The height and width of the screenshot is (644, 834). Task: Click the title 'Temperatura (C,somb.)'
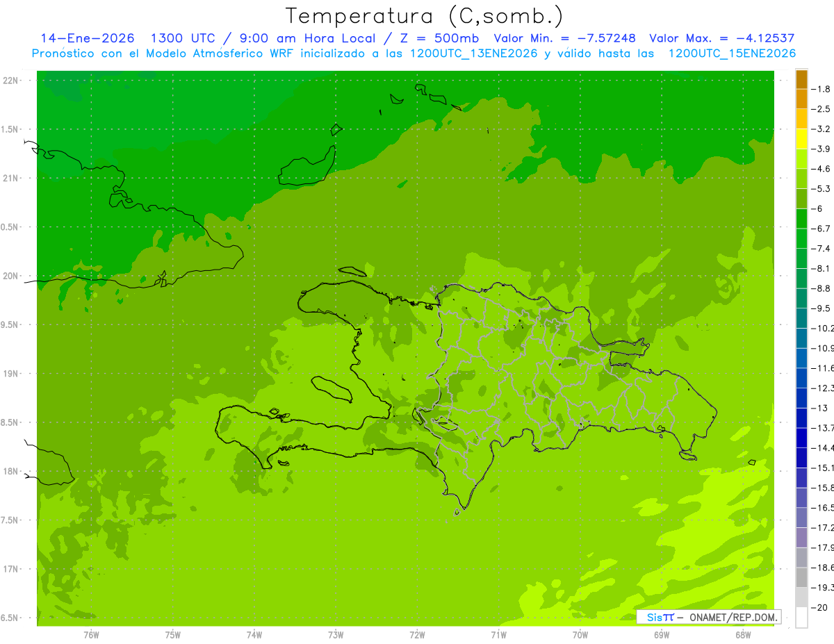point(425,15)
